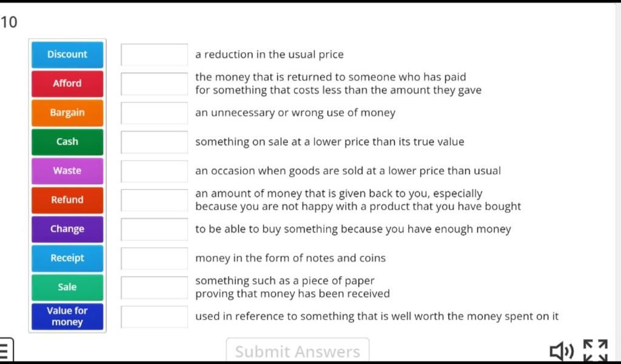The image size is (621, 364).
Task: Select the purple Change tile
Action: click(67, 229)
